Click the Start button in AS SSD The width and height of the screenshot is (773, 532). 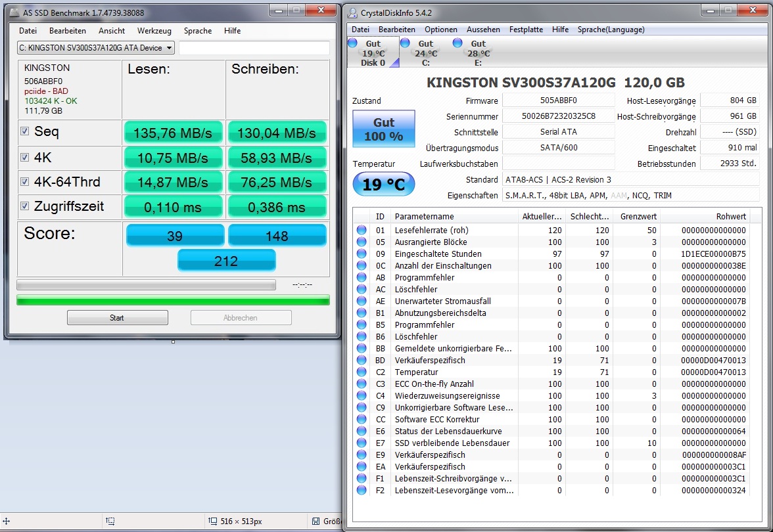117,318
